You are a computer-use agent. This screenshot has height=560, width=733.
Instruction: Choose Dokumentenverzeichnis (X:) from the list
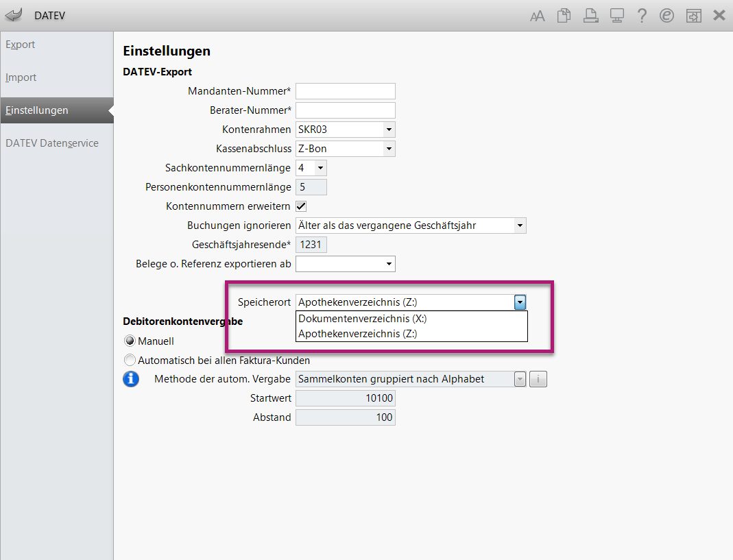(363, 319)
